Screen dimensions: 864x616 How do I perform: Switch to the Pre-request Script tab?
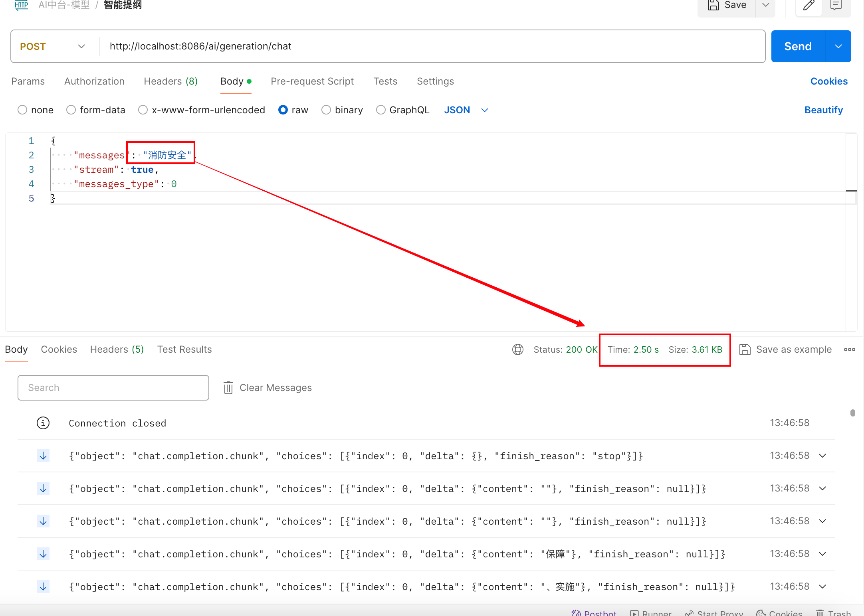click(312, 81)
